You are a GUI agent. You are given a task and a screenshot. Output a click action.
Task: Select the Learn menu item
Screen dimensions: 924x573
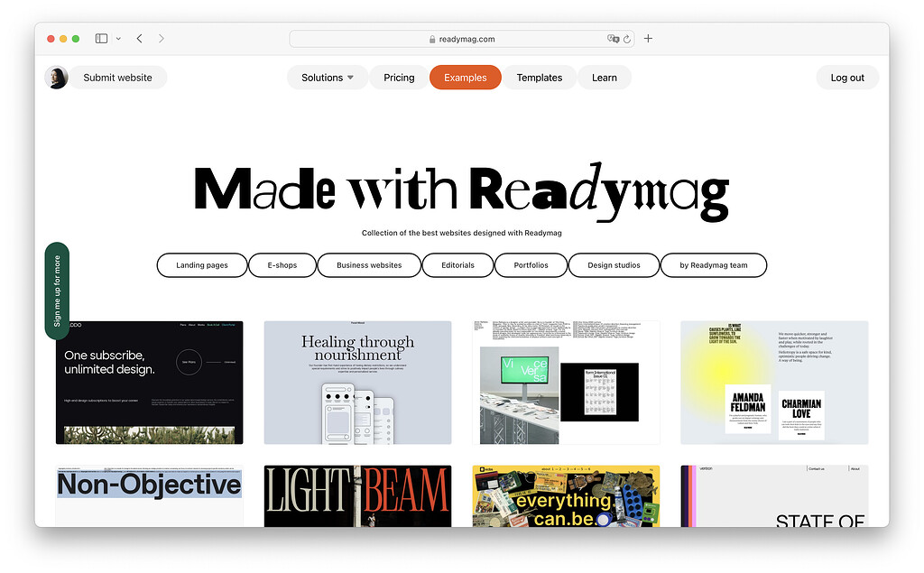pos(604,78)
